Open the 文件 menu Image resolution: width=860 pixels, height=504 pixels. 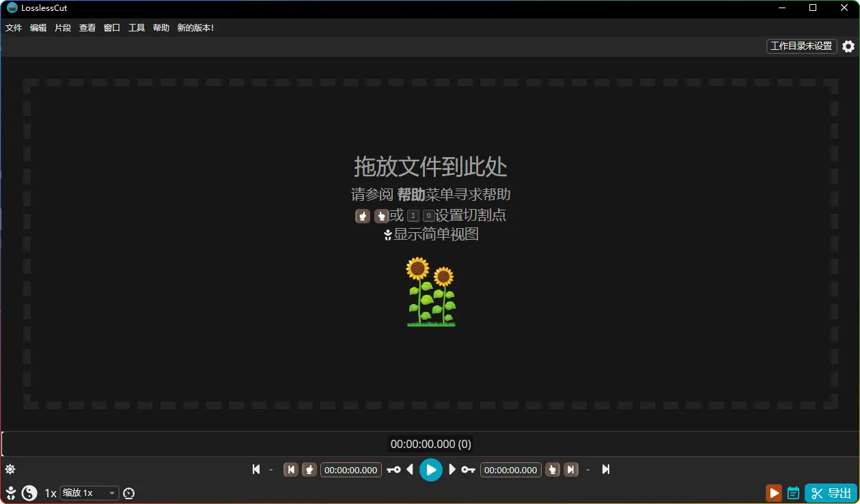pos(14,28)
